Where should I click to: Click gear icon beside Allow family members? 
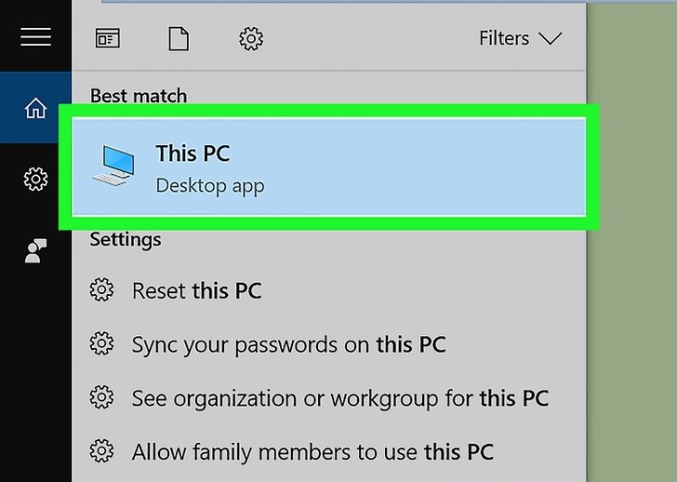pos(101,451)
